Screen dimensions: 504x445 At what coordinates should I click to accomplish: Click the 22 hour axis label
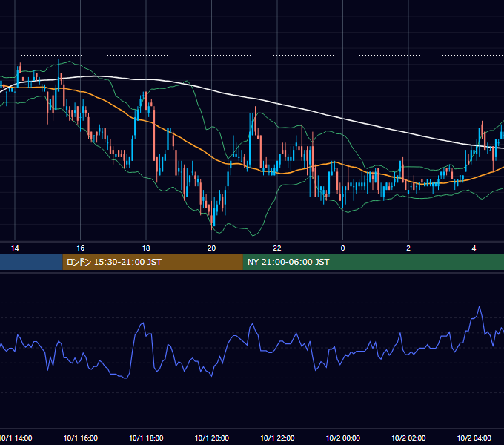pyautogui.click(x=277, y=248)
